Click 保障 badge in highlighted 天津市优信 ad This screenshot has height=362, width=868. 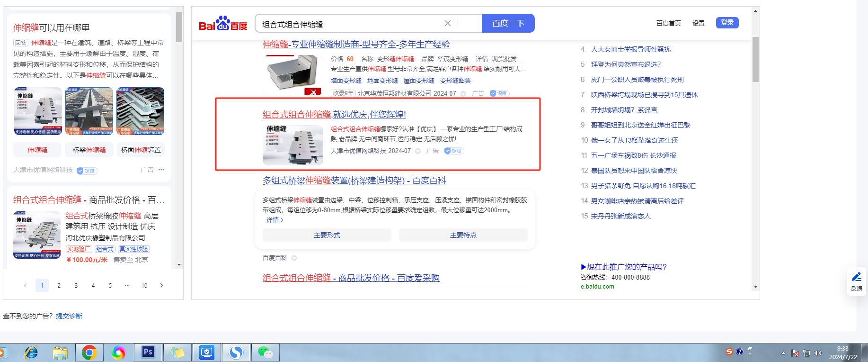pyautogui.click(x=454, y=151)
